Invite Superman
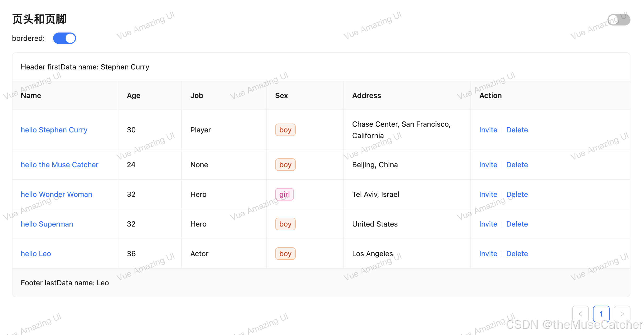644x335 pixels. click(x=488, y=224)
